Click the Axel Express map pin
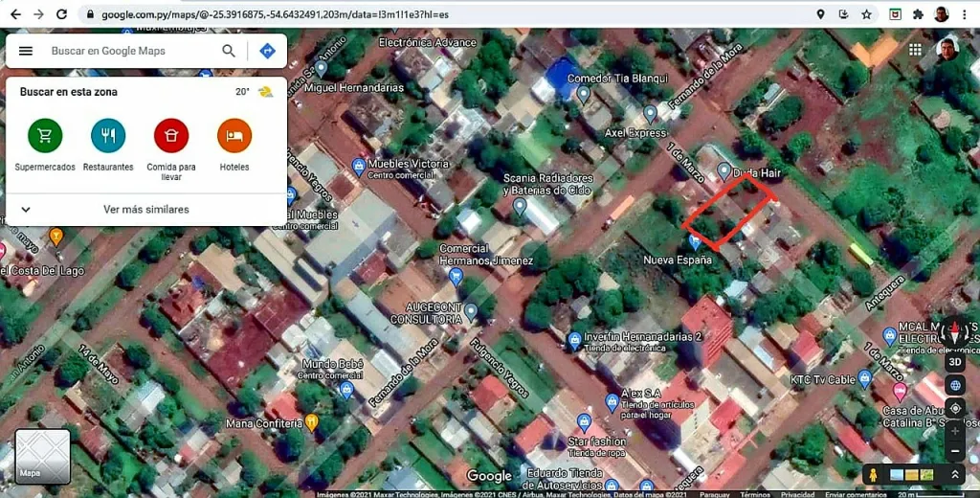The width and height of the screenshot is (980, 498). [x=650, y=113]
